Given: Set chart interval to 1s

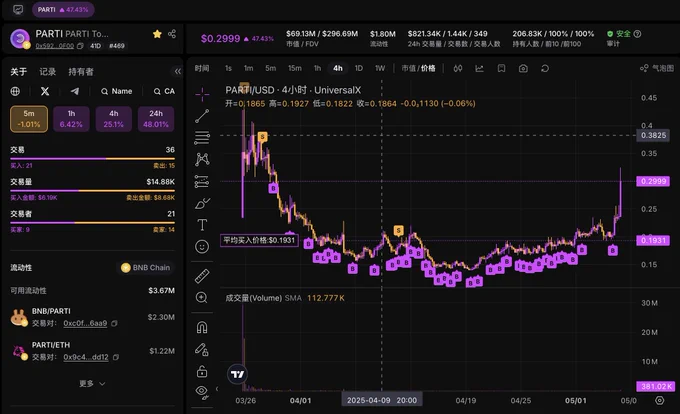Looking at the screenshot, I should (228, 68).
